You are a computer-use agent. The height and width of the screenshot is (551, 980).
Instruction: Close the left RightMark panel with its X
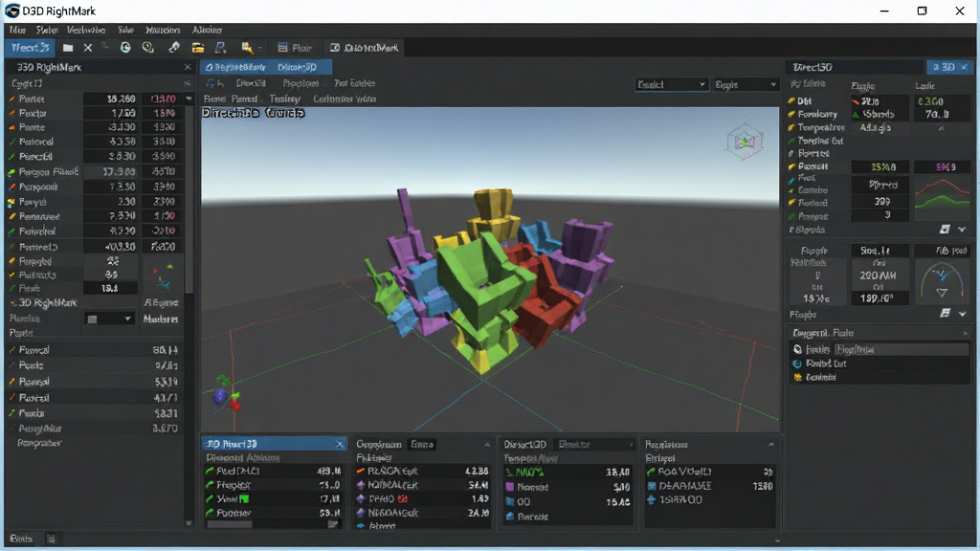pos(188,67)
